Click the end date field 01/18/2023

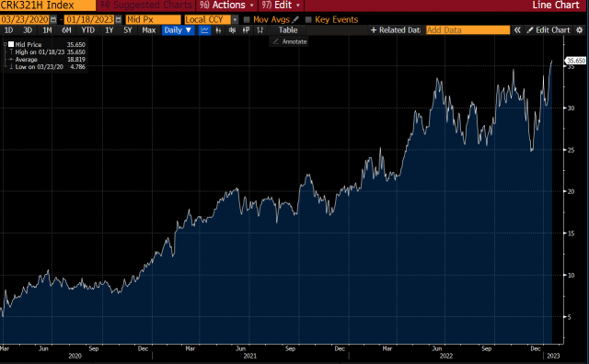(x=89, y=19)
